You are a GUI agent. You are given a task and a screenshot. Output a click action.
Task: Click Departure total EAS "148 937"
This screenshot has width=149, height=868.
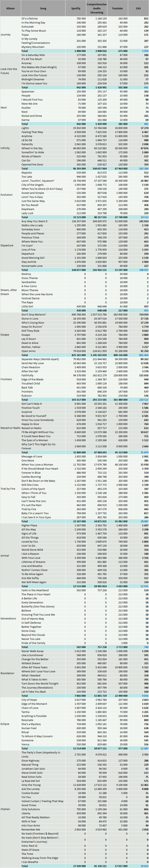pos(143,270)
